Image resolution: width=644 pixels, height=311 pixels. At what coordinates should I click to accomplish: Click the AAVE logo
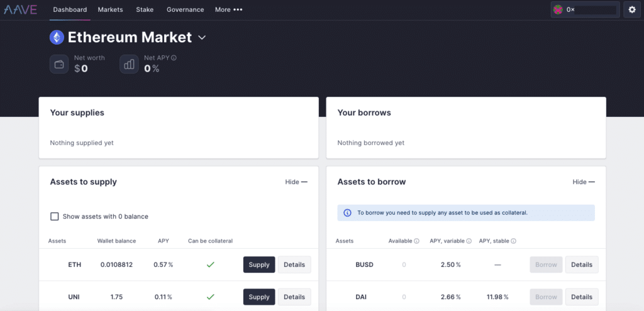click(21, 9)
